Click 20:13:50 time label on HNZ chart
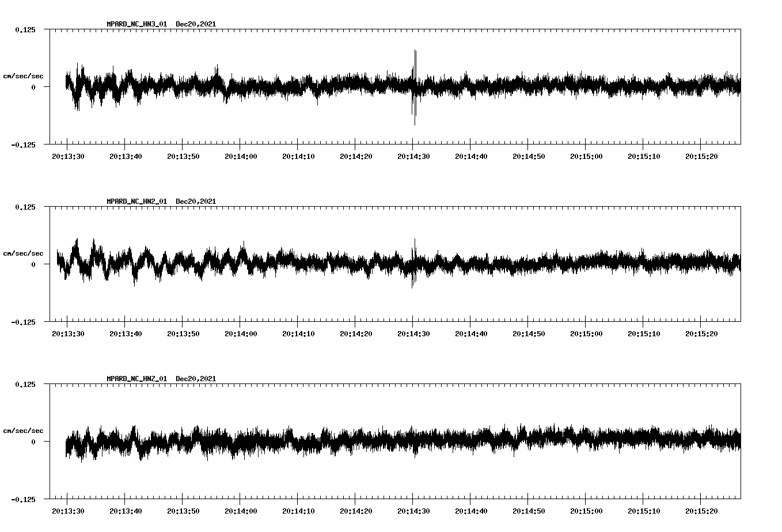This screenshot has width=782, height=532. pos(183,511)
